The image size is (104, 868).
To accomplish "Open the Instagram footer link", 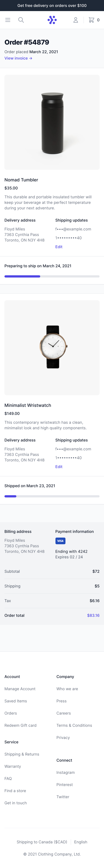I will click(x=65, y=772).
